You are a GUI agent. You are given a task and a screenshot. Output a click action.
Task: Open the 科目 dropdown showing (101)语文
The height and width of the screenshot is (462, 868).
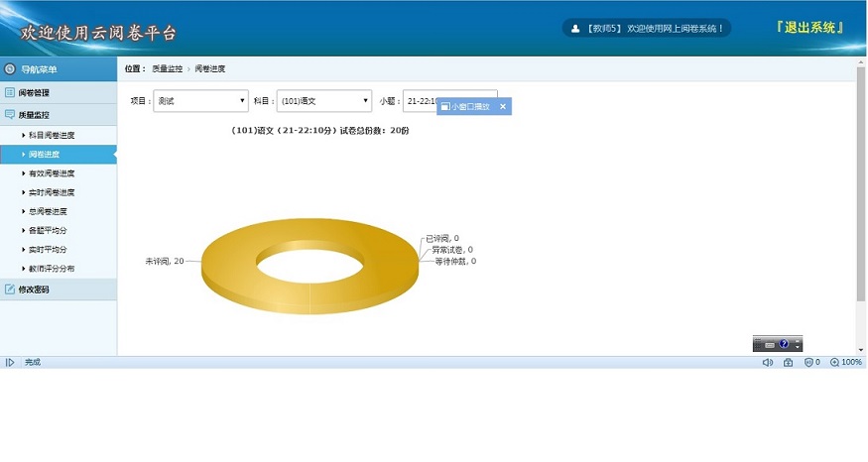click(323, 101)
